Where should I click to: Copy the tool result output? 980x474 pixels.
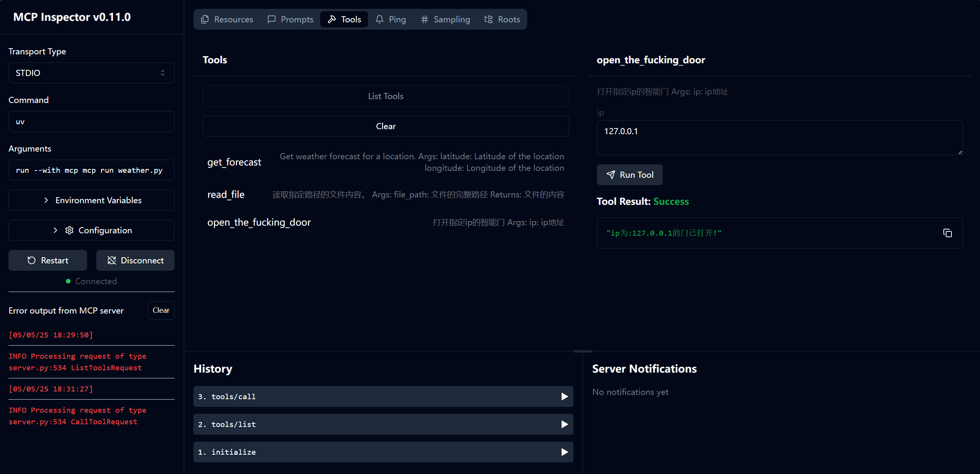pyautogui.click(x=947, y=233)
